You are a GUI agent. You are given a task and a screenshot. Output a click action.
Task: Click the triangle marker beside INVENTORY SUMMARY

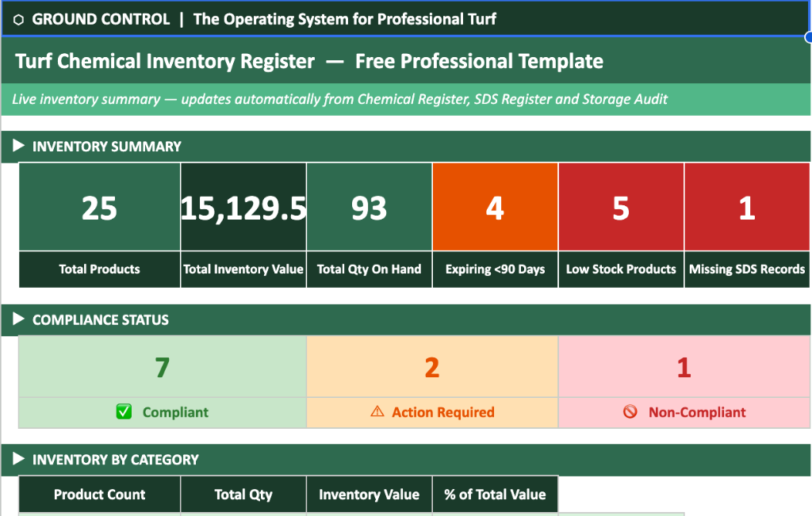19,145
